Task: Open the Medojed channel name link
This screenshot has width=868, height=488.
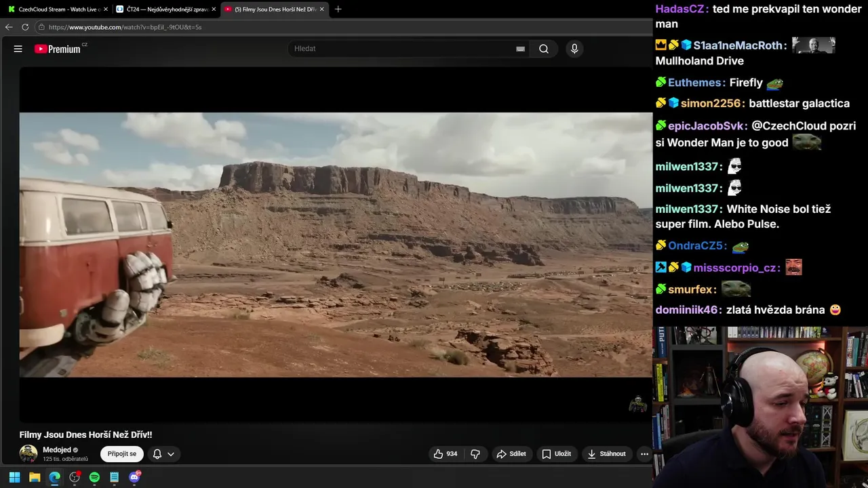Action: (57, 450)
